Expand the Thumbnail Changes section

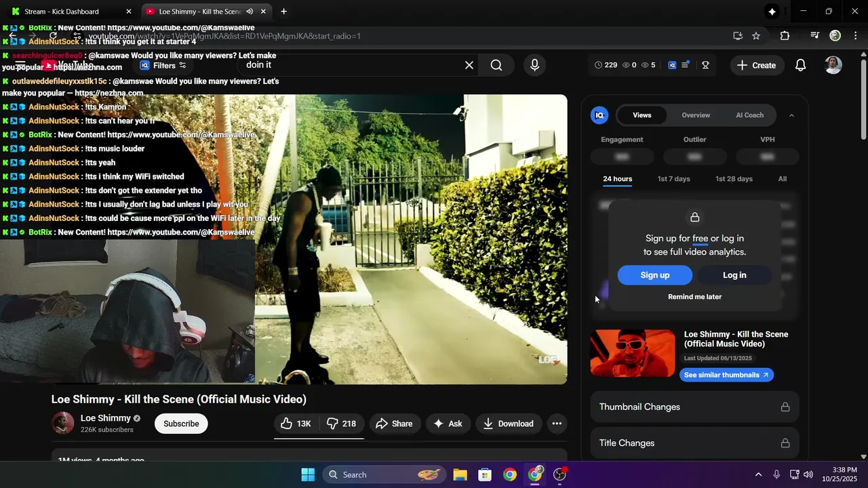click(x=695, y=407)
